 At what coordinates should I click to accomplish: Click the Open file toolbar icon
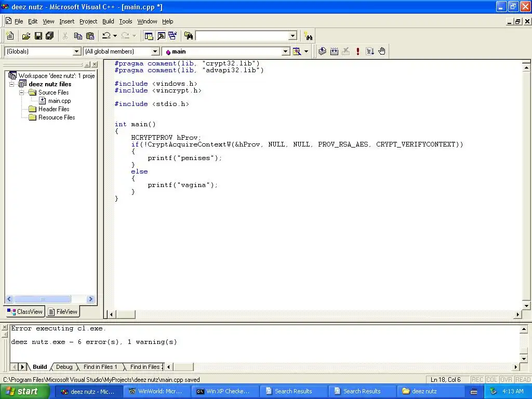click(x=26, y=36)
